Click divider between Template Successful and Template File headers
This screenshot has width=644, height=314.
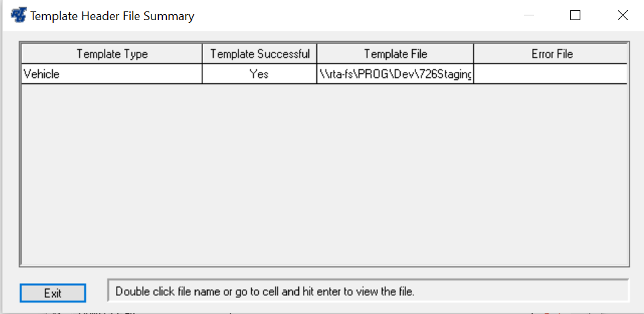pos(317,54)
